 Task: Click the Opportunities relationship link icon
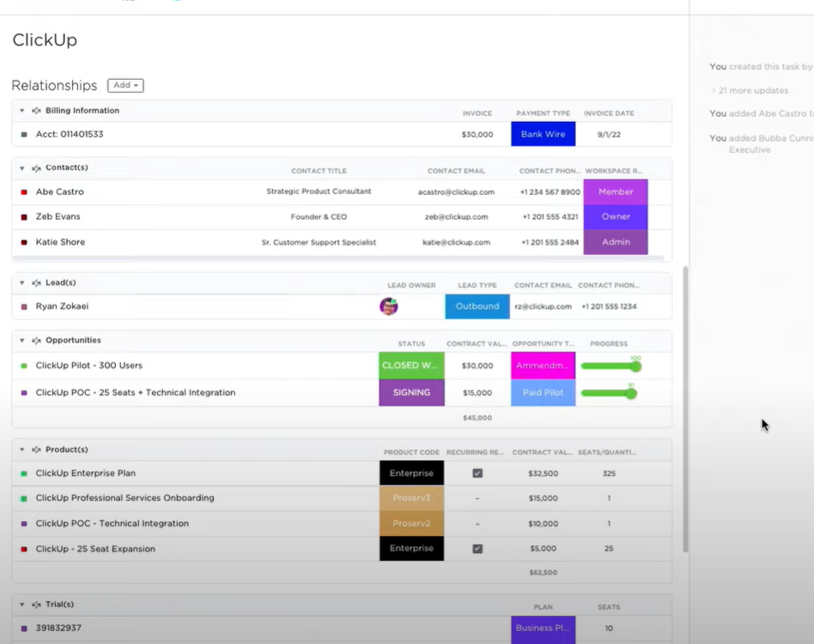click(36, 340)
